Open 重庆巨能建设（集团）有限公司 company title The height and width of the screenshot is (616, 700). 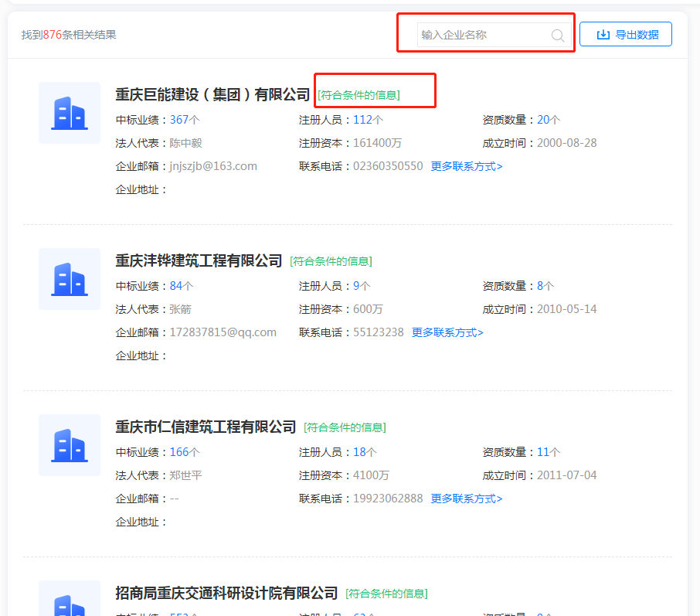click(212, 95)
